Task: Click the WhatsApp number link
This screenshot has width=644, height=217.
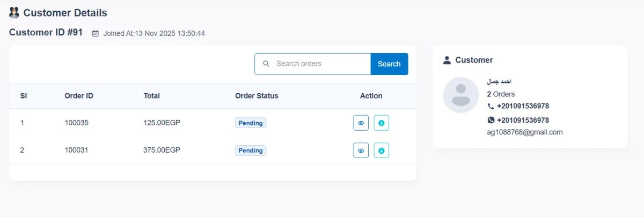Action: tap(523, 120)
